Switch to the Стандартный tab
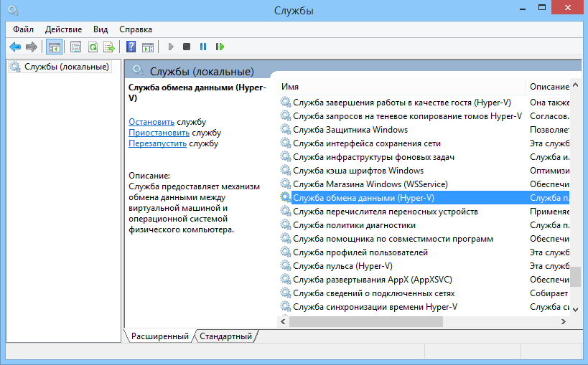588x365 pixels. [x=225, y=336]
